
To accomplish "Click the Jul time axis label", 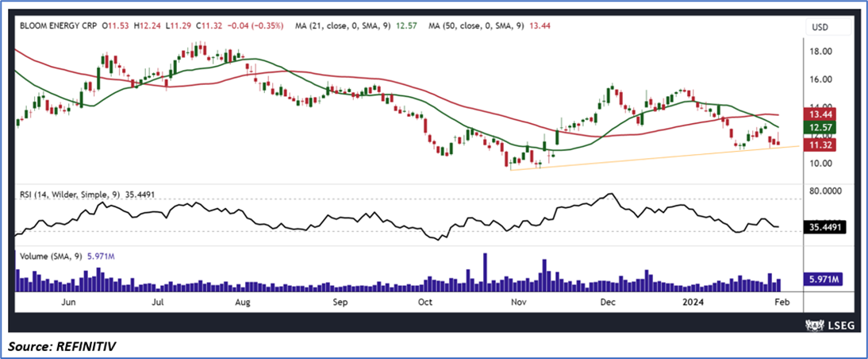I will point(159,303).
